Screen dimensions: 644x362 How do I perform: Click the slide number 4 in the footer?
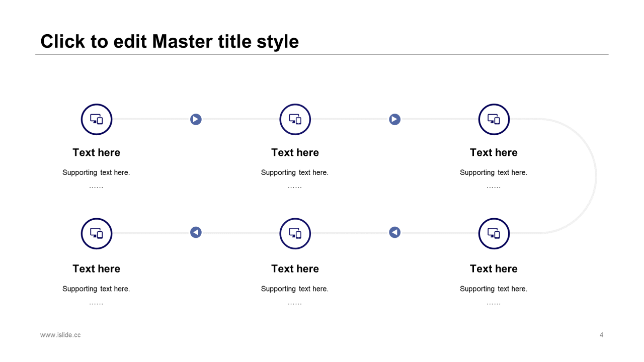(x=601, y=335)
